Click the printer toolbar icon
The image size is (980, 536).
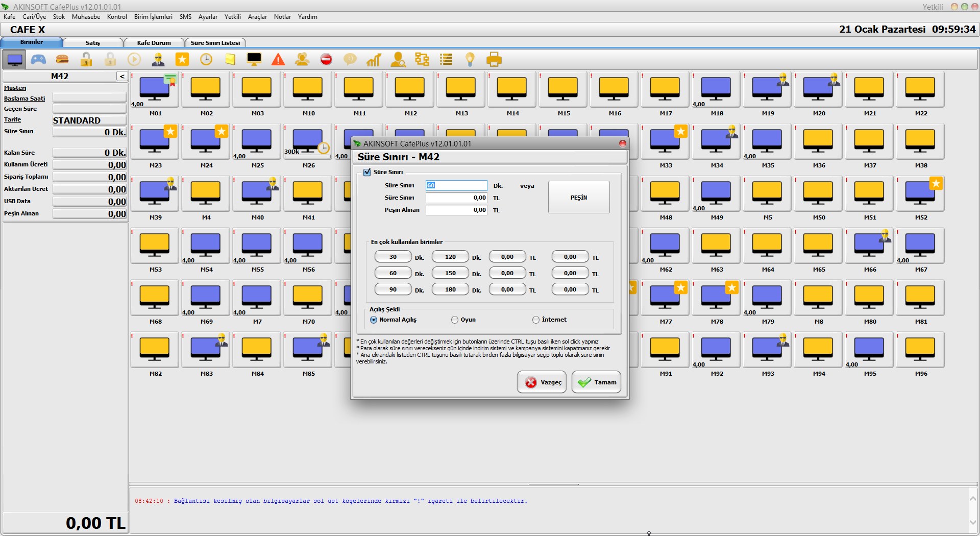click(x=494, y=60)
